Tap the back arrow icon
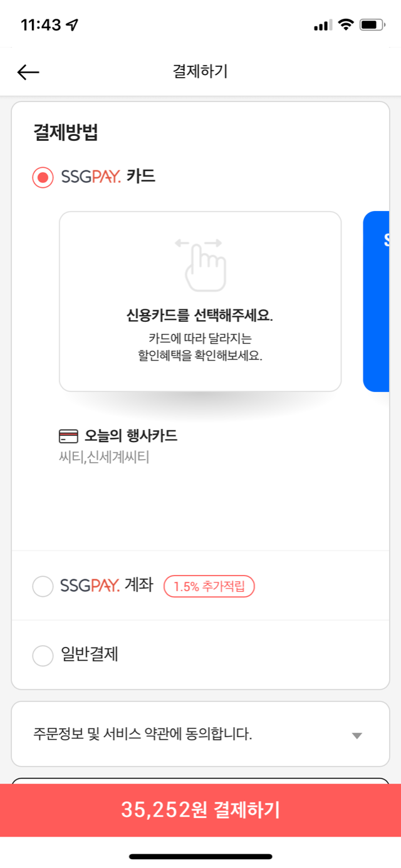The image size is (401, 868). (x=28, y=73)
